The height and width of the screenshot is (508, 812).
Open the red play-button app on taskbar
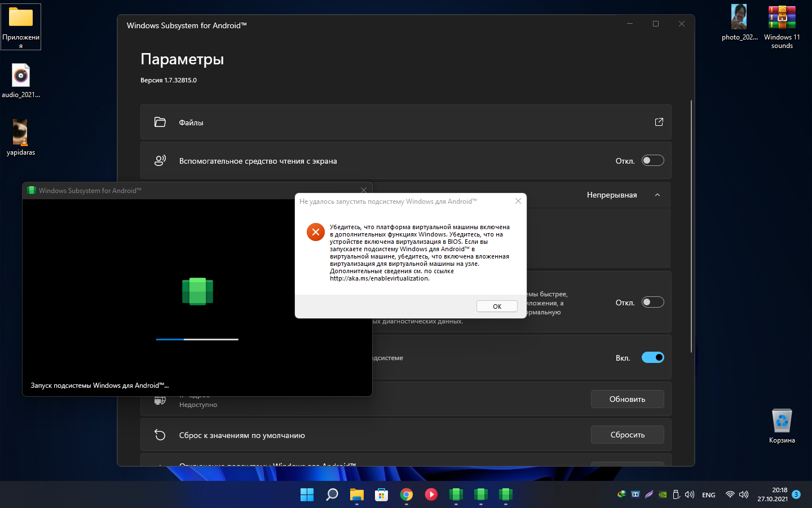click(x=431, y=494)
